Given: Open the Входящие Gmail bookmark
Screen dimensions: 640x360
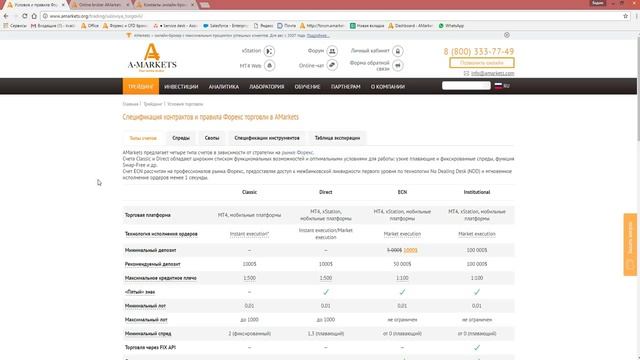Looking at the screenshot, I should tap(53, 26).
